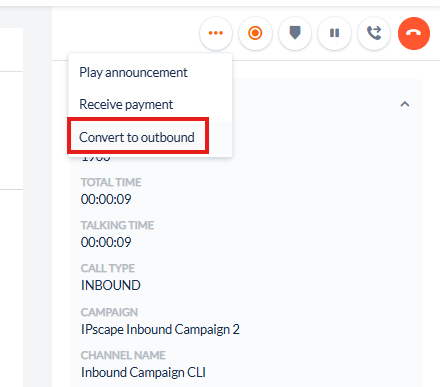
Task: Pause the call with the hold button
Action: point(334,33)
